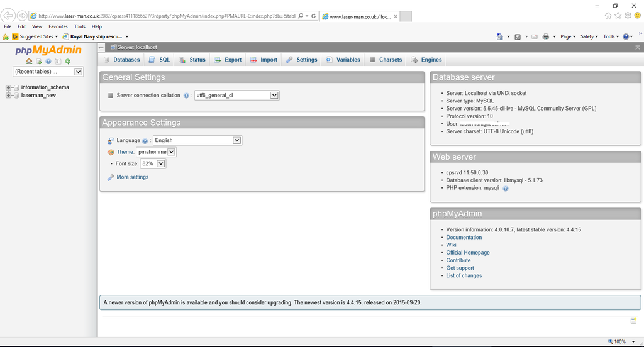Open the Official Homepage link
This screenshot has height=347, width=644.
[x=468, y=253]
